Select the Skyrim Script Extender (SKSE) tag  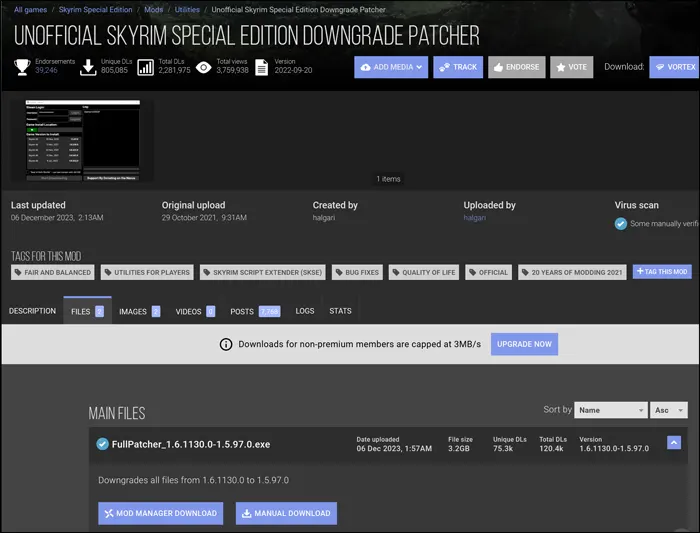[x=262, y=272]
